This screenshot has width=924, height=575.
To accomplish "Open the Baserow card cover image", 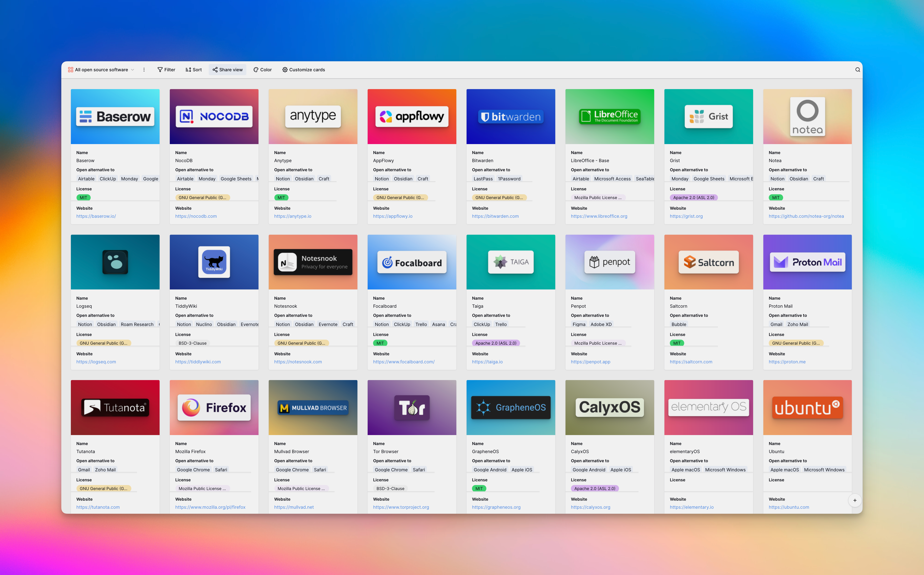I will tap(115, 116).
